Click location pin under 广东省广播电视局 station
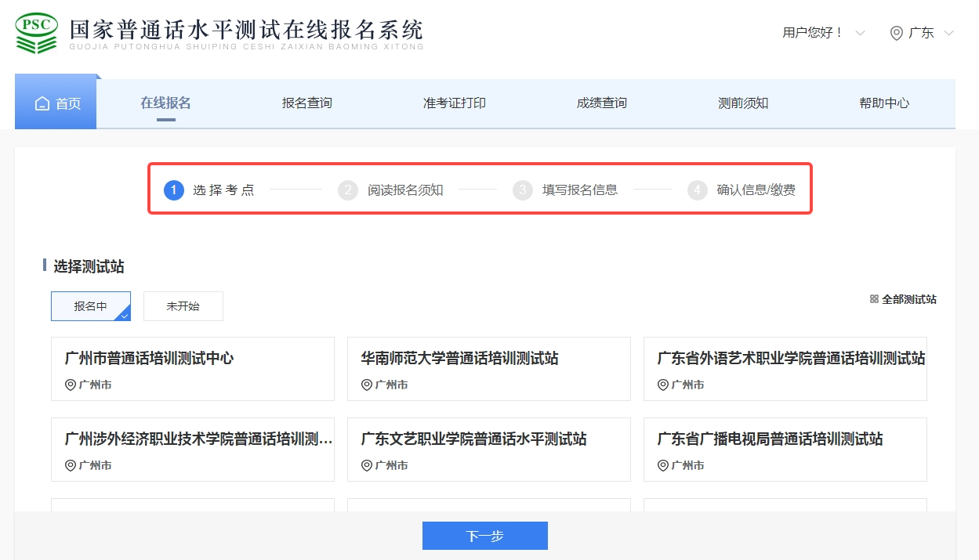Screen dimensions: 979x560 (663, 465)
